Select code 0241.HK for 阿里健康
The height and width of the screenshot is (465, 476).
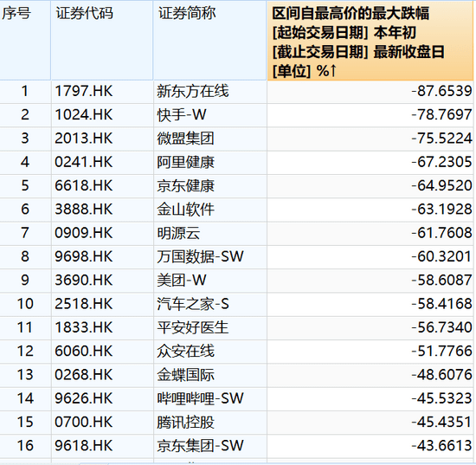(103, 162)
